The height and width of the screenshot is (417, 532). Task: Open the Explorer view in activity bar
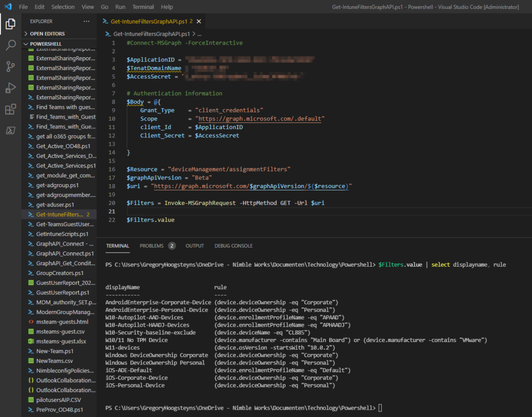pyautogui.click(x=10, y=24)
